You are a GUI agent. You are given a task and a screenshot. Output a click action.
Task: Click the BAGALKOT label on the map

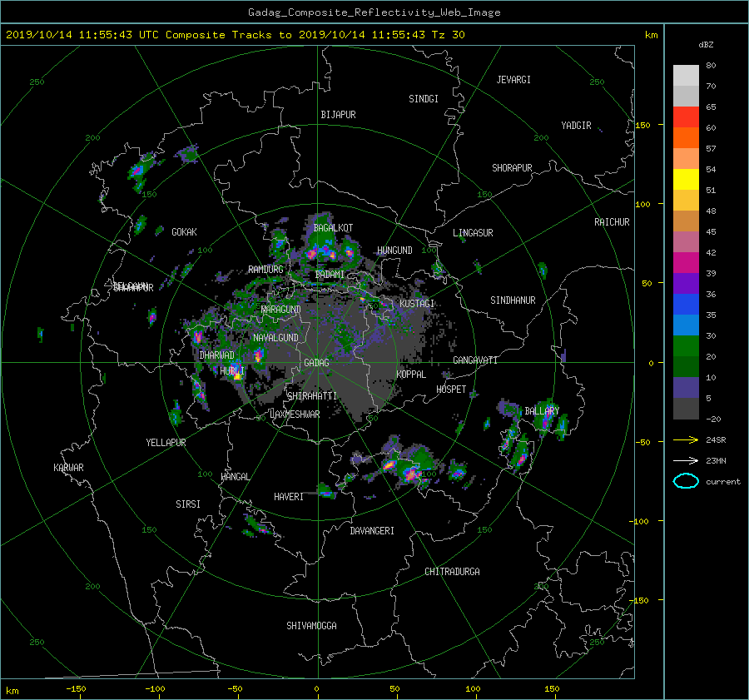(333, 228)
